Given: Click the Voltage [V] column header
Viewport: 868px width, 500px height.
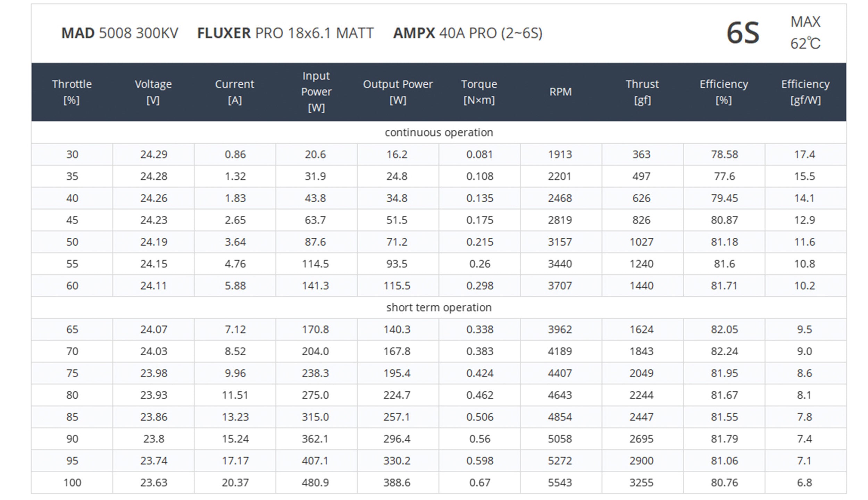Looking at the screenshot, I should 153,92.
